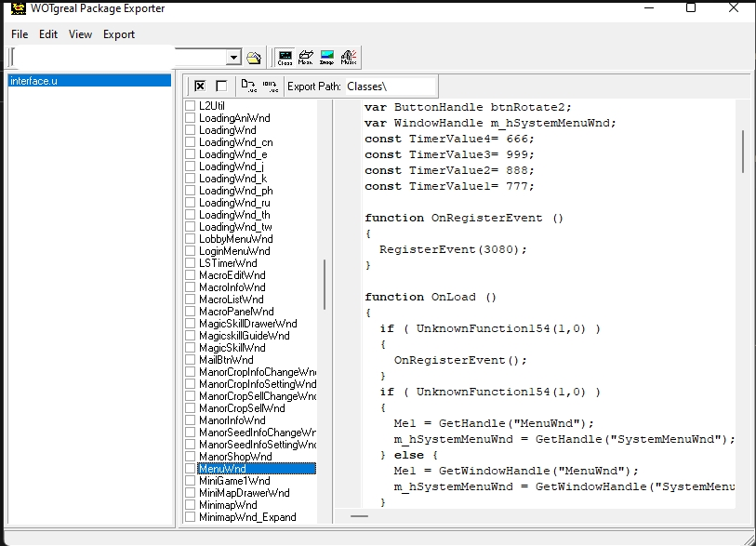Open the Music view icon
Image resolution: width=756 pixels, height=546 pixels.
[349, 58]
